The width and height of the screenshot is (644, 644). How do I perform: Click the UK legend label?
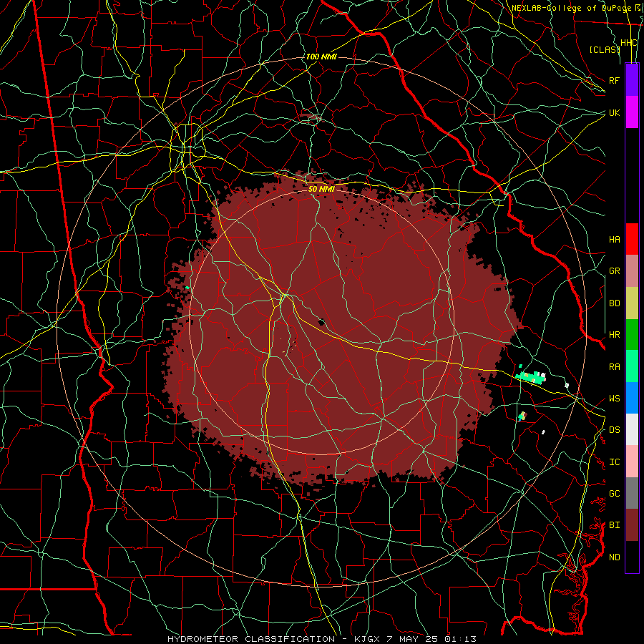tap(614, 112)
